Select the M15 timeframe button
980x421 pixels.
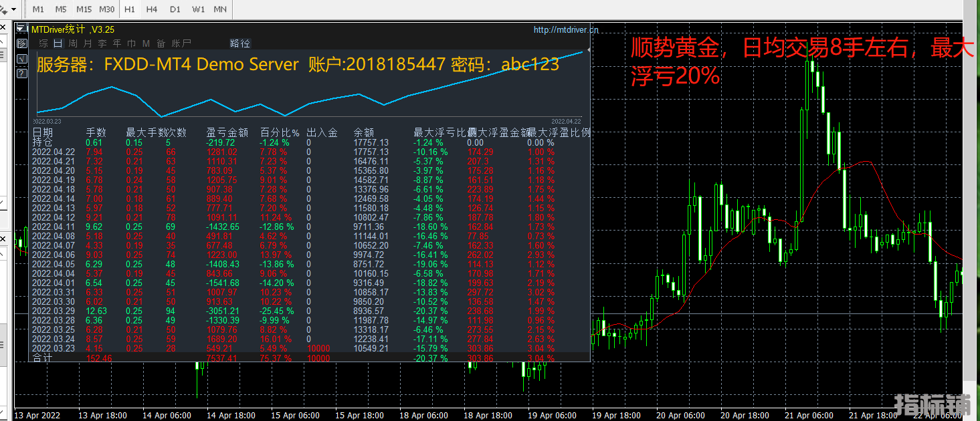click(84, 9)
